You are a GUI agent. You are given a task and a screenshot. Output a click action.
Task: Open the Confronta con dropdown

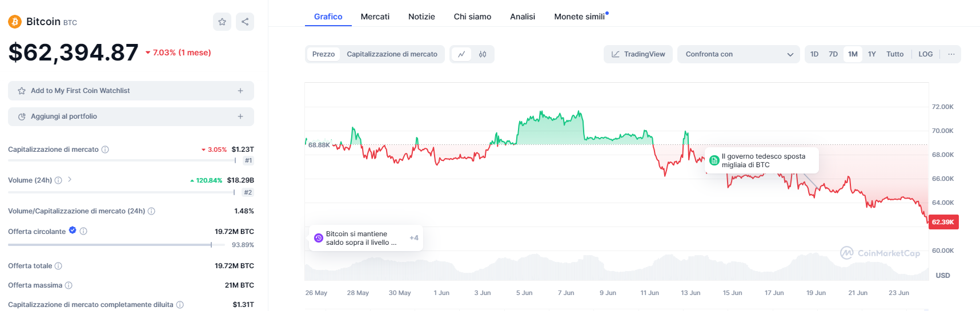[x=738, y=54]
